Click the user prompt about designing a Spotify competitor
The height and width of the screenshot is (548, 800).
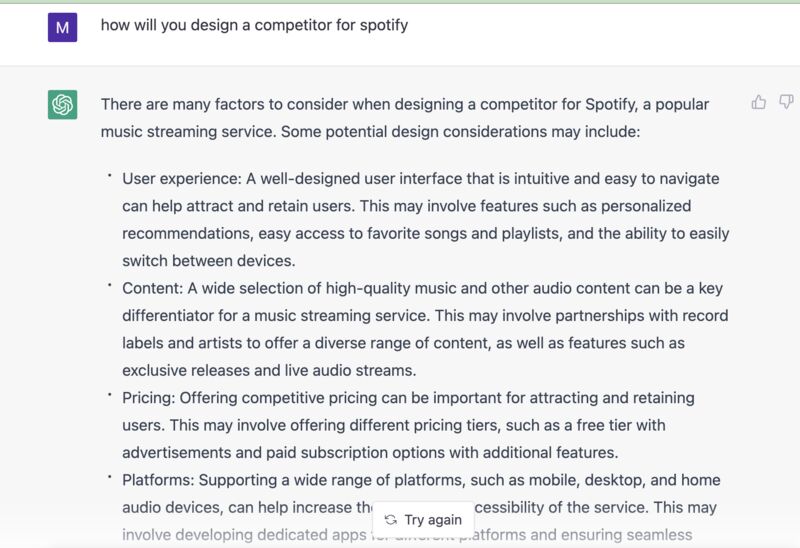click(x=254, y=25)
